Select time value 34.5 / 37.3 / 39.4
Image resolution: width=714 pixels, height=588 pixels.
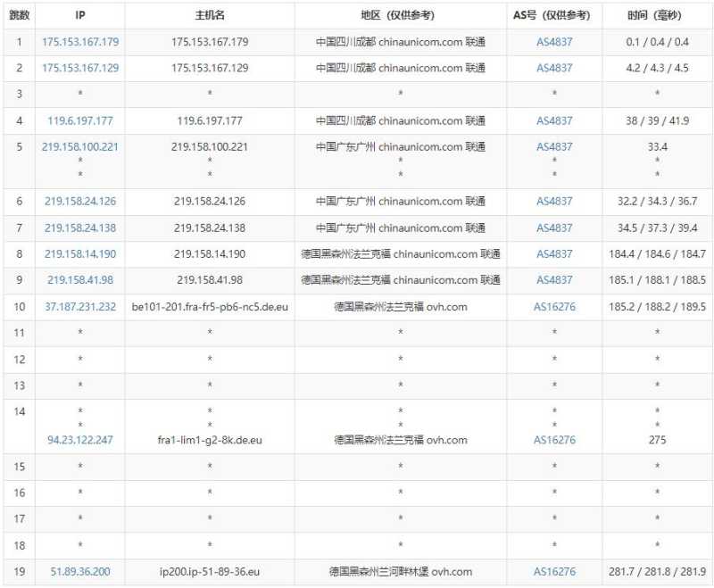click(657, 228)
